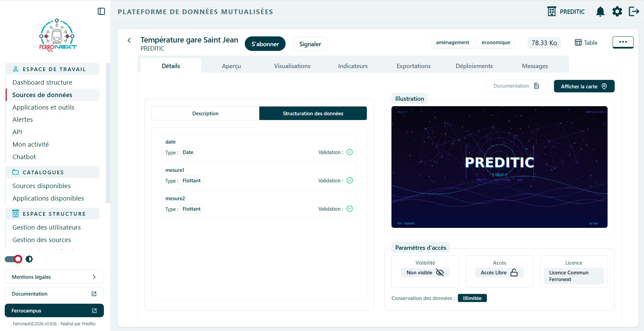Click the PREDITIC building icon
The image size is (644, 331).
pyautogui.click(x=552, y=11)
